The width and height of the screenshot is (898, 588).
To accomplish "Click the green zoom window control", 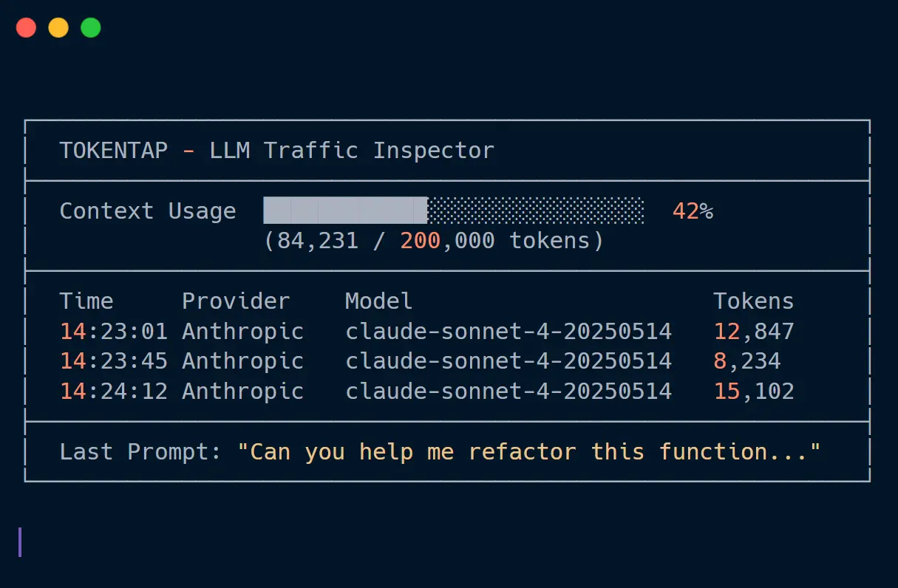I will point(90,27).
